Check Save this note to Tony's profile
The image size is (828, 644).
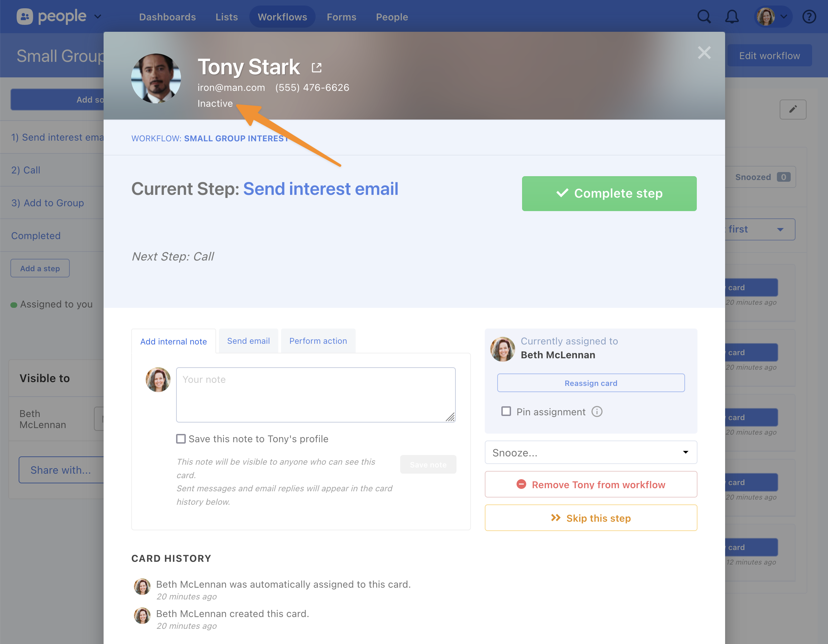click(x=181, y=439)
